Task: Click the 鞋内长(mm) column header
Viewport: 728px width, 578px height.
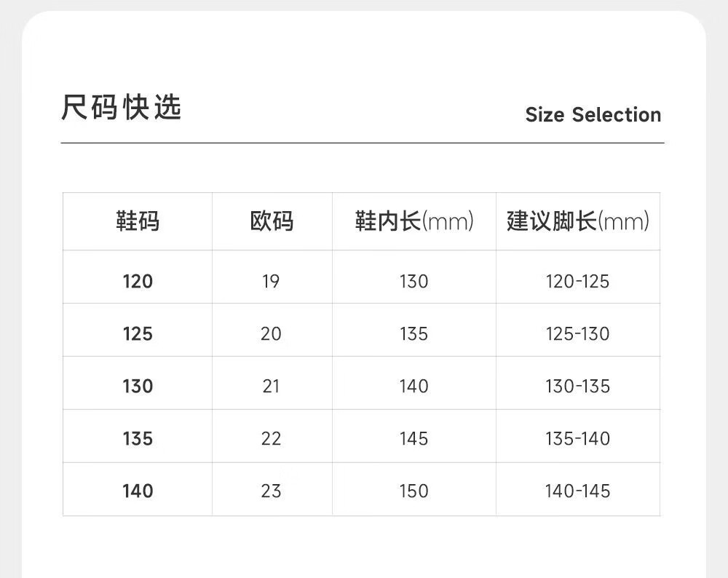Action: (x=414, y=221)
